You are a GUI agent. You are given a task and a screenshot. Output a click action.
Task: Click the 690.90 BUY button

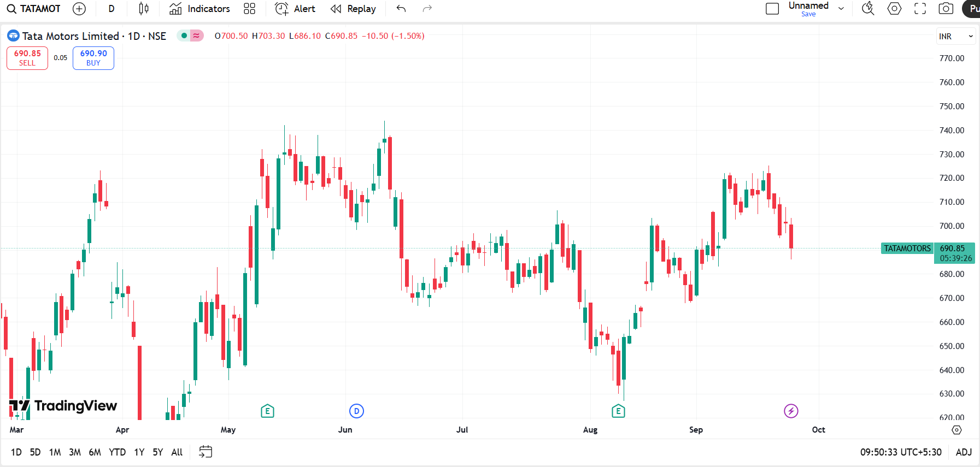[93, 58]
